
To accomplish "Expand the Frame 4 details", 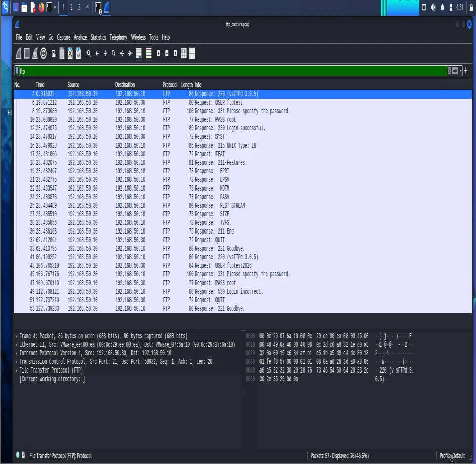I will click(x=16, y=336).
